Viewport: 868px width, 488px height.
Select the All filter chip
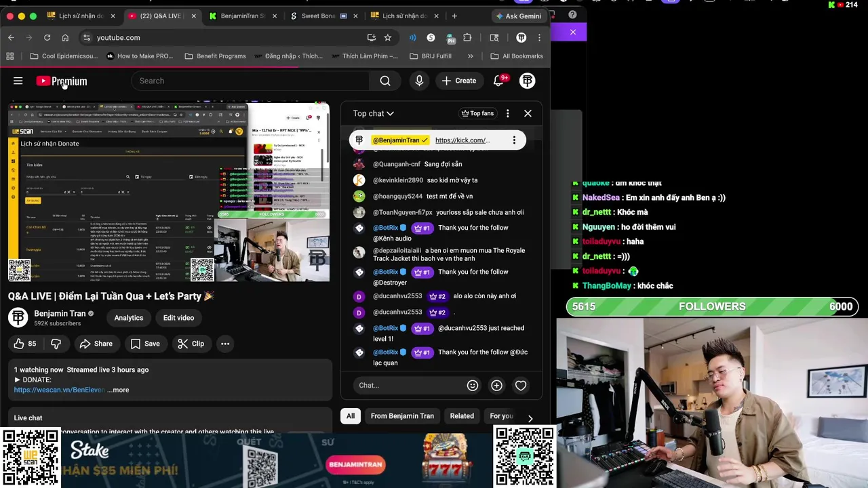[351, 416]
